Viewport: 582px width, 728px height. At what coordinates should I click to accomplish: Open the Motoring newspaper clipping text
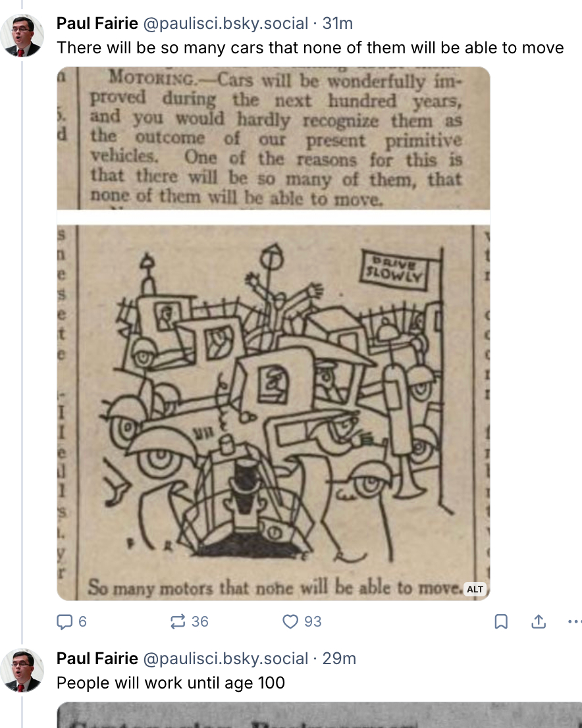click(x=273, y=138)
